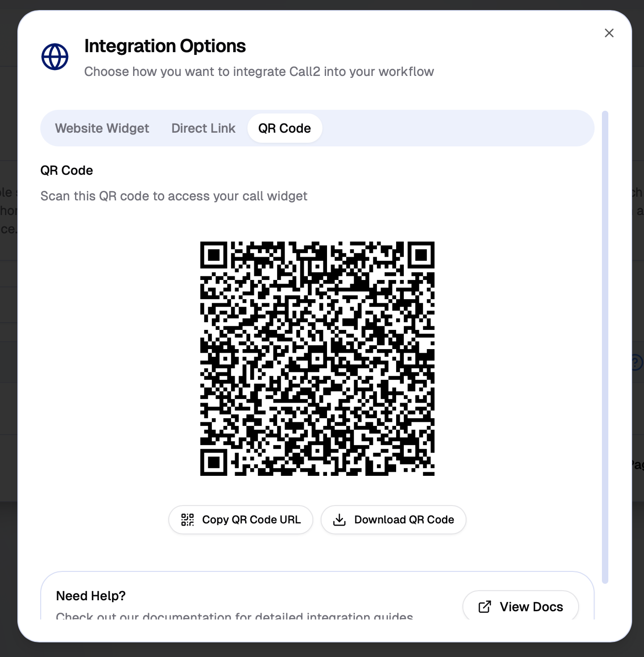Click the globe icon beside Integration Options
This screenshot has width=644, height=657.
55,57
